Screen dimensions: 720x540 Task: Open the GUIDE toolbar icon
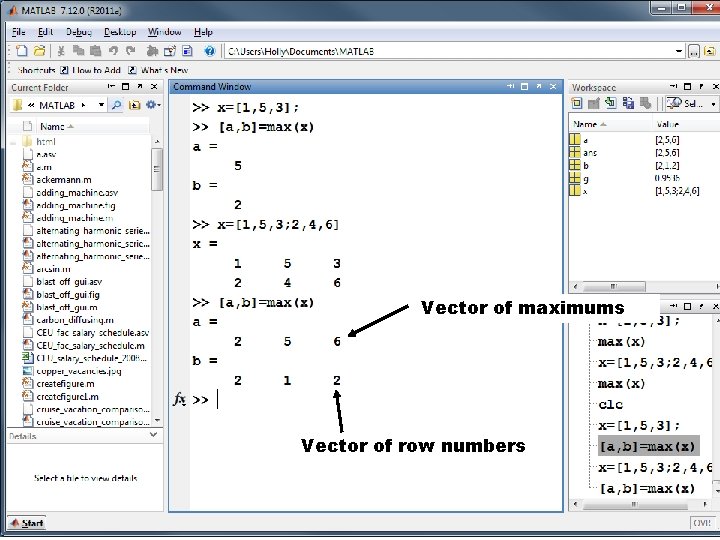[170, 51]
